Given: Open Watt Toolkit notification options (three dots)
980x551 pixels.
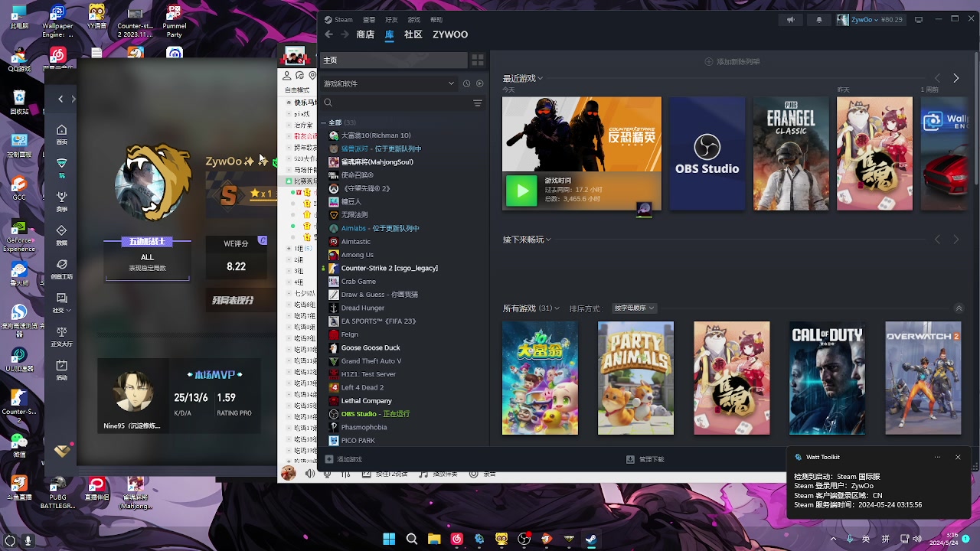Looking at the screenshot, I should tap(937, 457).
